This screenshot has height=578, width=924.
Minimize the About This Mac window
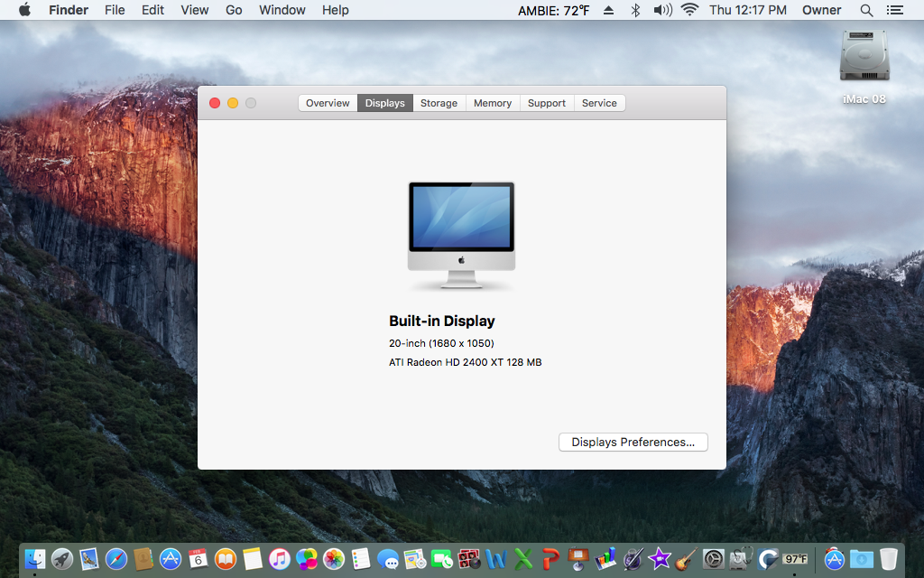click(233, 103)
